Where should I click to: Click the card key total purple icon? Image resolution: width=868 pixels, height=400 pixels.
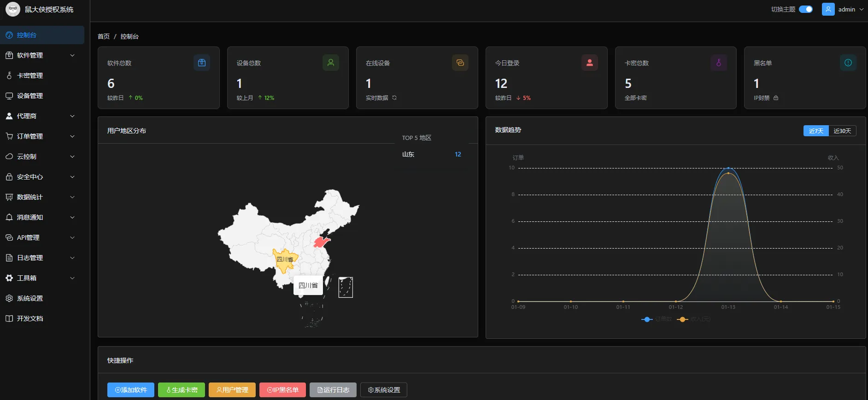click(718, 63)
